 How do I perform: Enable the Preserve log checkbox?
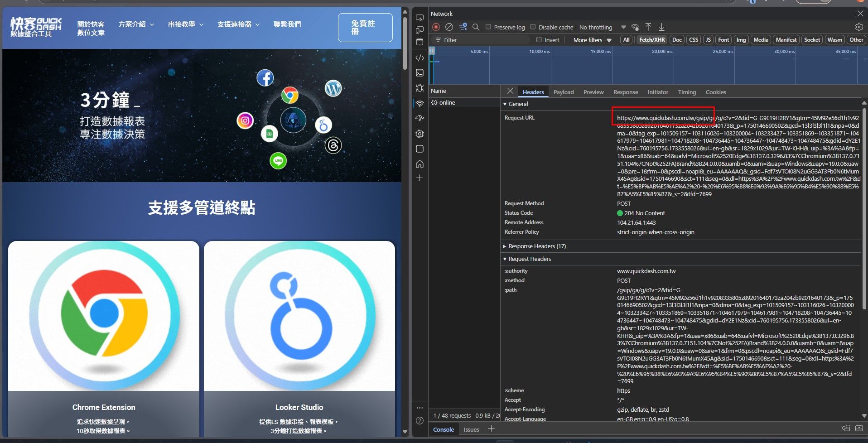(x=488, y=27)
